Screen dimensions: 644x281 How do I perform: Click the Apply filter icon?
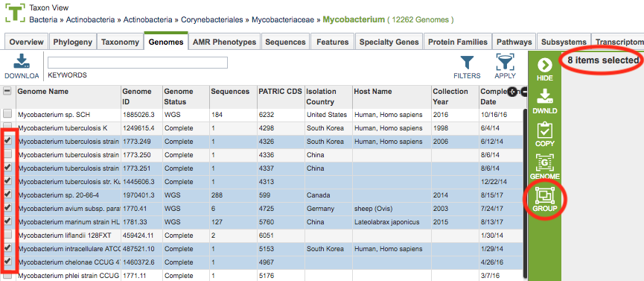tap(506, 62)
